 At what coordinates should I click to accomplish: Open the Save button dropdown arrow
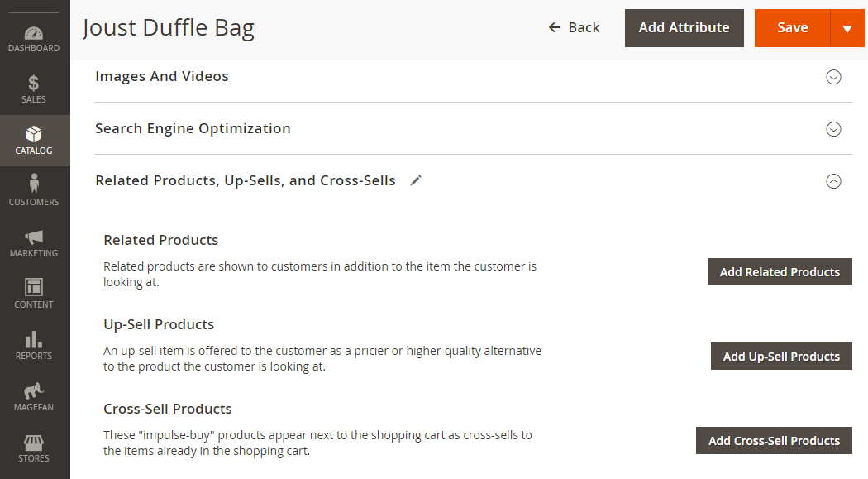[x=847, y=28]
